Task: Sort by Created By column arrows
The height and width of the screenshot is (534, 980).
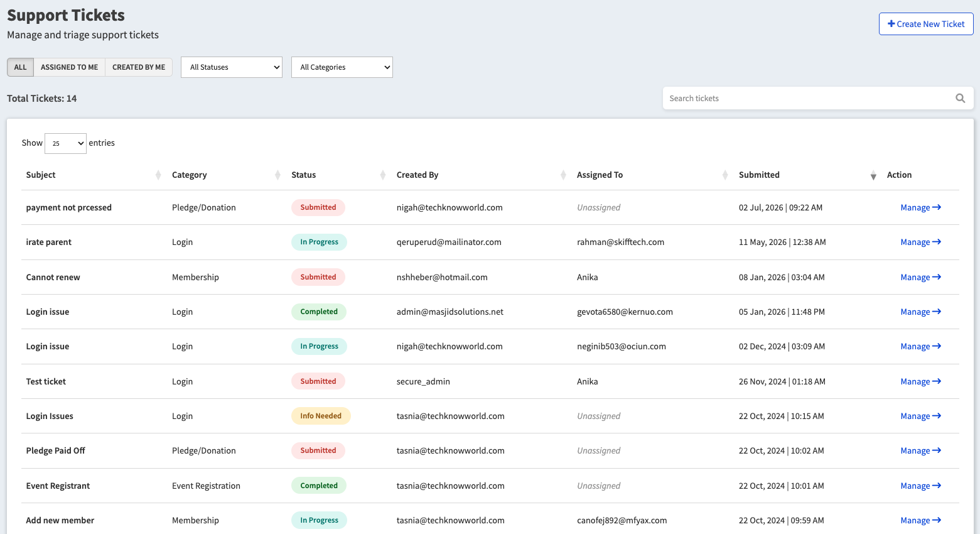Action: point(563,175)
